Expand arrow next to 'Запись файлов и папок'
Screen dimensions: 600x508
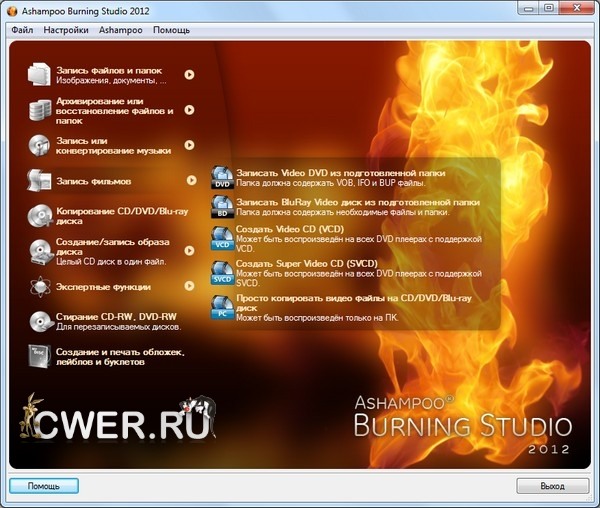[189, 74]
